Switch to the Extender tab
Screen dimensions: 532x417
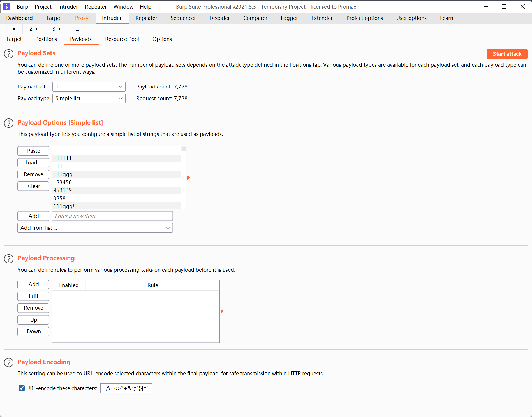322,18
